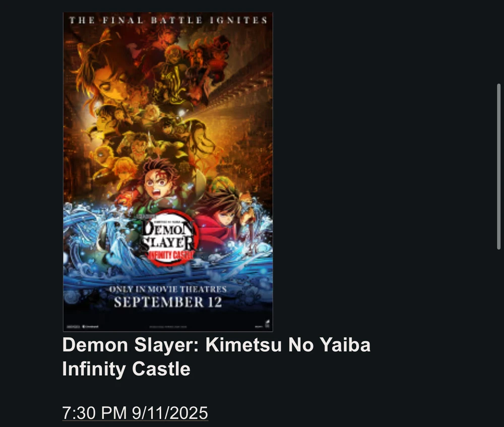The width and height of the screenshot is (504, 427).
Task: Click the 7:30 PM 9/11/2025 showtime link
Action: (135, 412)
